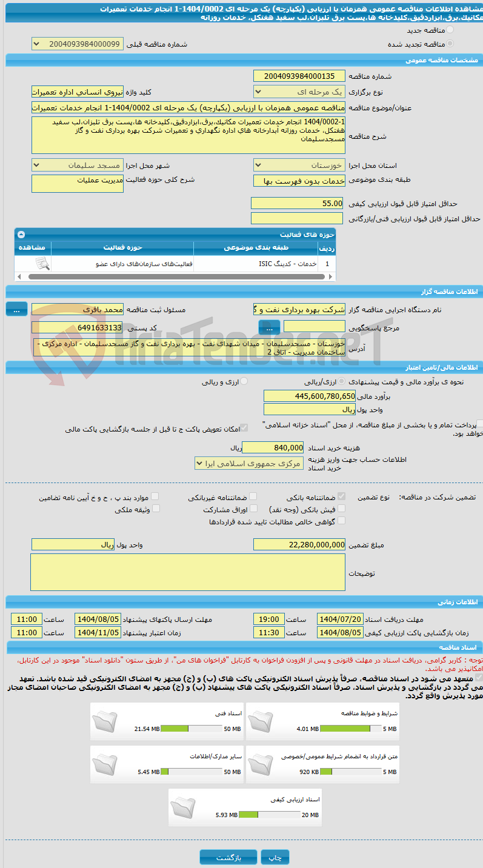Open the نوع برگزاری dropdown
The image size is (483, 868).
click(299, 92)
